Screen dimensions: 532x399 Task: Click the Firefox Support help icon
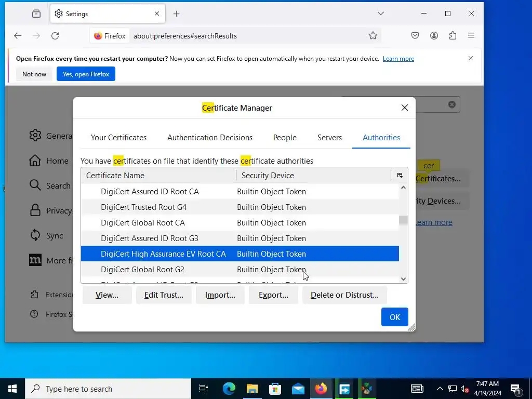point(34,314)
